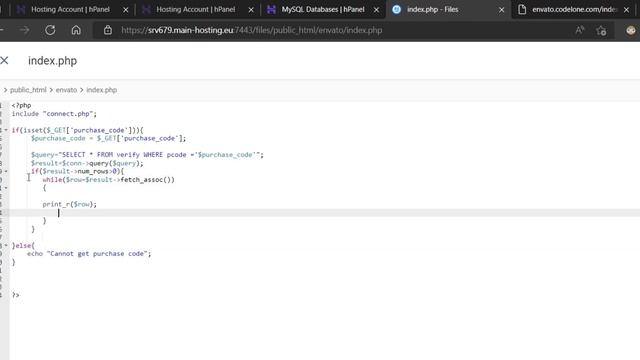Click the $result=$conn->query($query) line
This screenshot has width=640, height=360.
point(87,163)
